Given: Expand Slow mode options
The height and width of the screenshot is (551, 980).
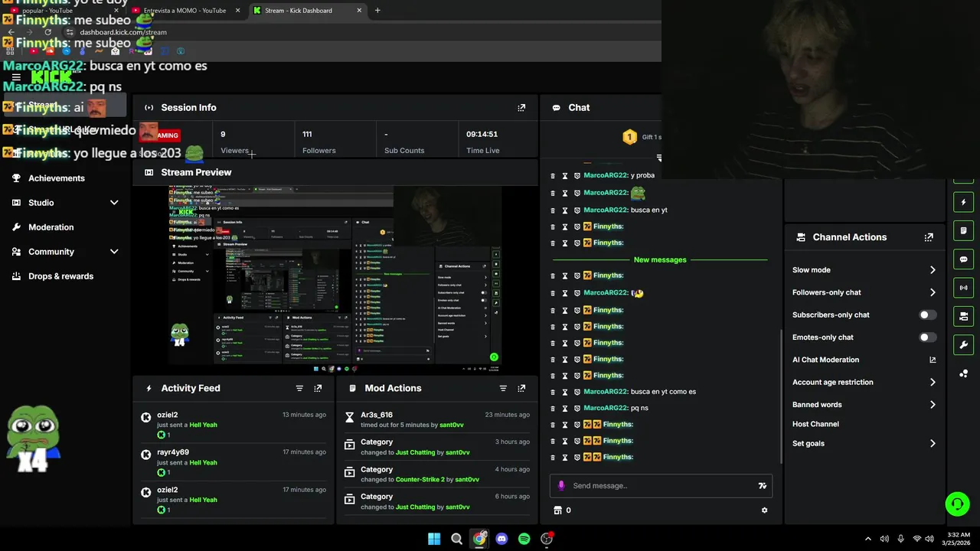Looking at the screenshot, I should tap(933, 270).
